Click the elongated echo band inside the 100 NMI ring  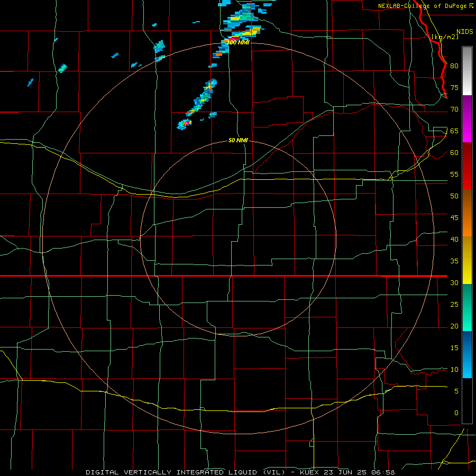click(x=202, y=97)
